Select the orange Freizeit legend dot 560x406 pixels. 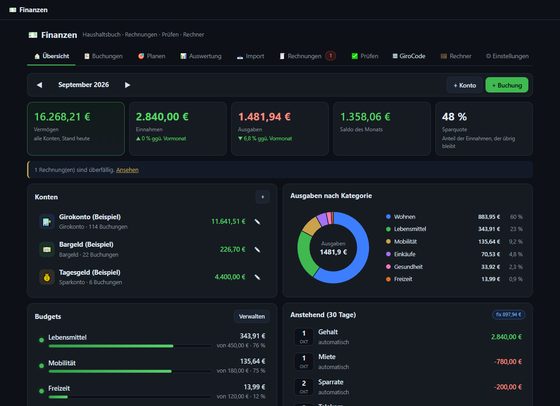click(388, 279)
